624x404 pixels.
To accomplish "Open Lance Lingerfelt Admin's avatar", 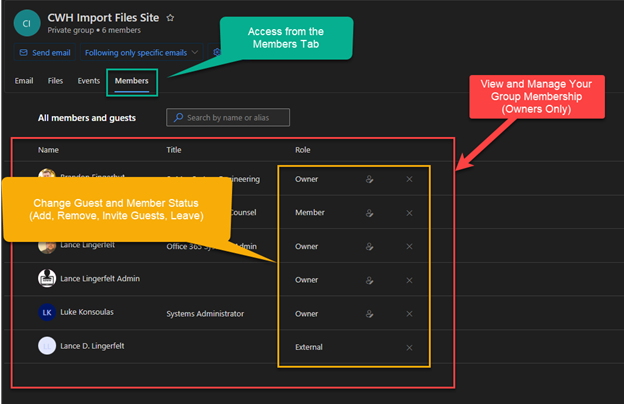I will pyautogui.click(x=47, y=278).
